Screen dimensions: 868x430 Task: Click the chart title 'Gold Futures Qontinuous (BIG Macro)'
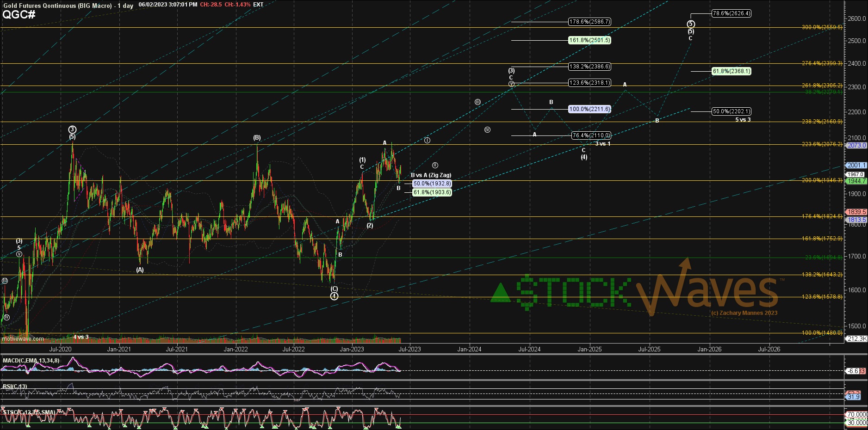58,6
